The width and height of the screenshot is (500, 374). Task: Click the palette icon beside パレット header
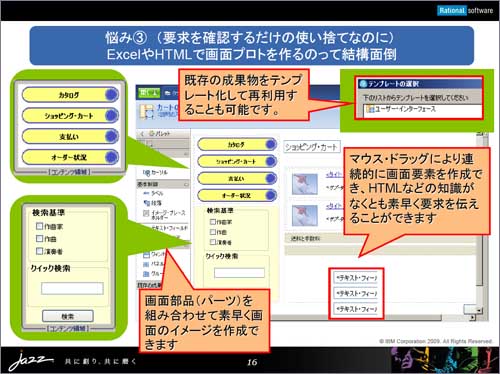(151, 134)
